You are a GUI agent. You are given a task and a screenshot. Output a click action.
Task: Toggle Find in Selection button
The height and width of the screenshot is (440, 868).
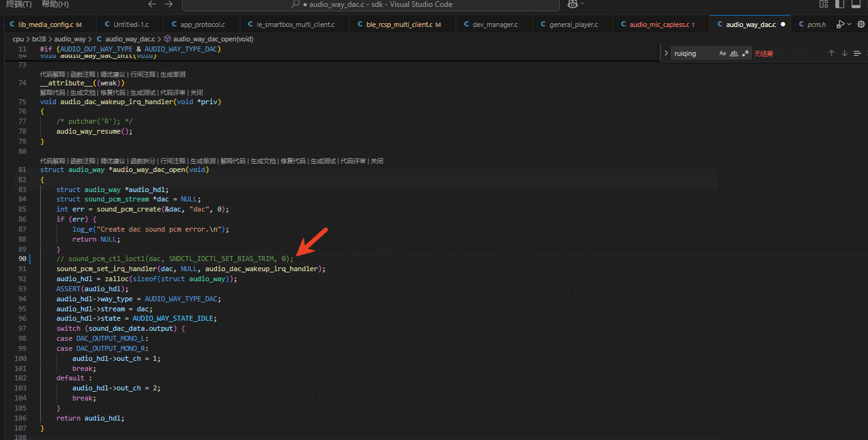point(857,53)
